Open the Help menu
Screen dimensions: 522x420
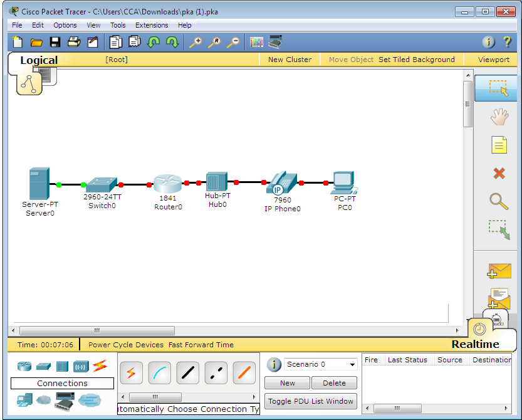[184, 25]
